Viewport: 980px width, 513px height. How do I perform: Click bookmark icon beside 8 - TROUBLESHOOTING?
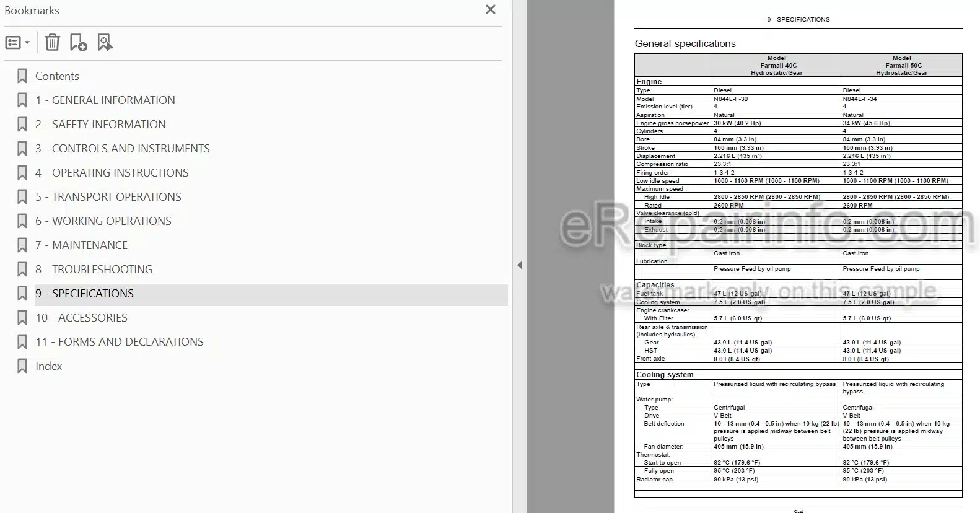point(22,270)
